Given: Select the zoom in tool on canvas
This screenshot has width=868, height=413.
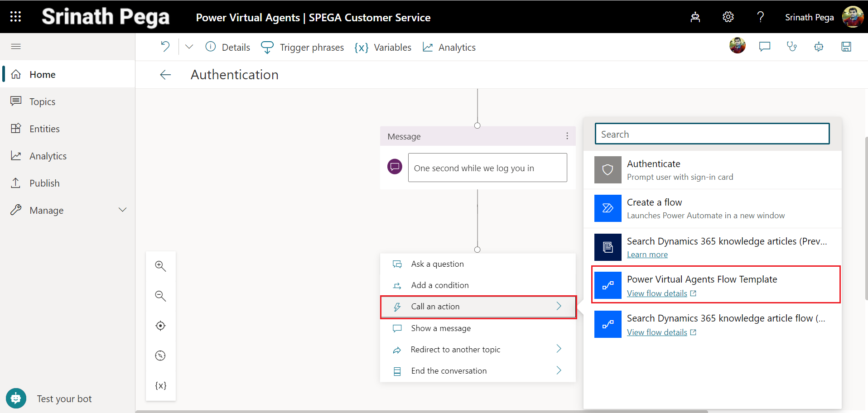Looking at the screenshot, I should (160, 266).
